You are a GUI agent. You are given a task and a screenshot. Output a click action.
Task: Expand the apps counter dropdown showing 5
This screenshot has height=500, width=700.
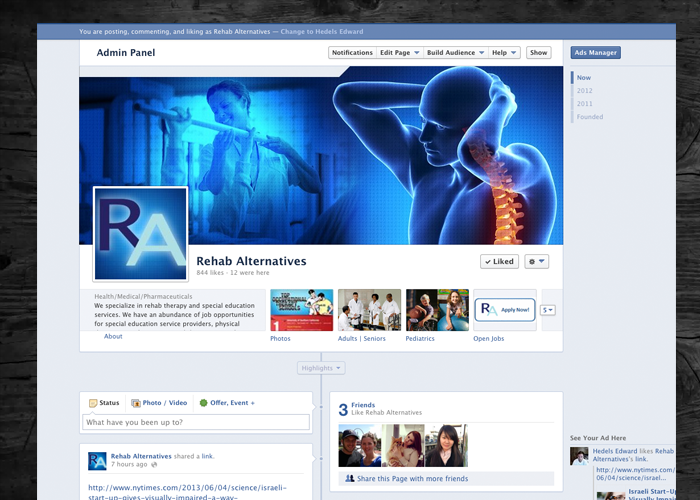pyautogui.click(x=548, y=310)
